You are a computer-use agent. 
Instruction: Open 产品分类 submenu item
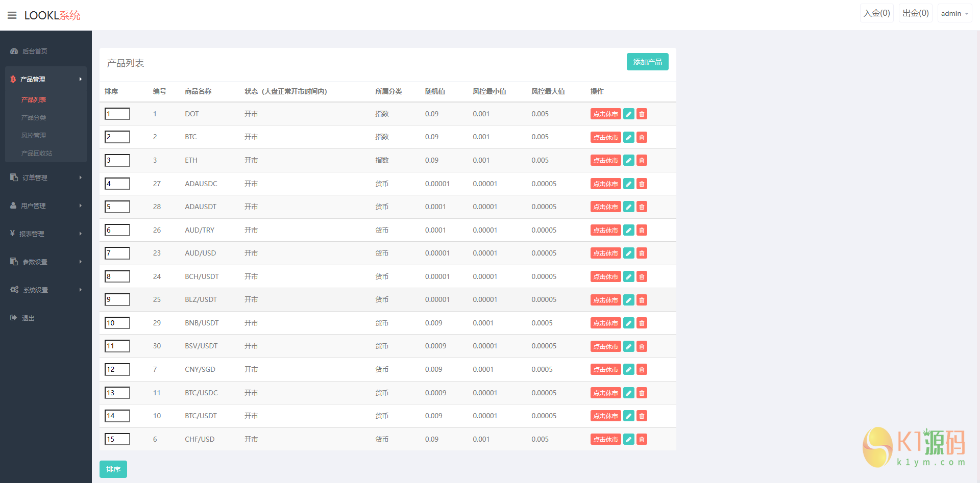34,118
